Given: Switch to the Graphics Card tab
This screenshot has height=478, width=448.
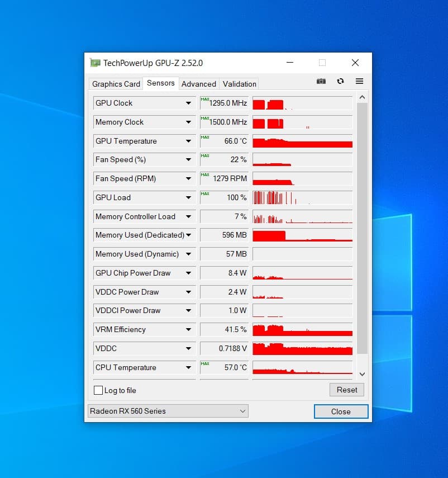Looking at the screenshot, I should pos(116,84).
